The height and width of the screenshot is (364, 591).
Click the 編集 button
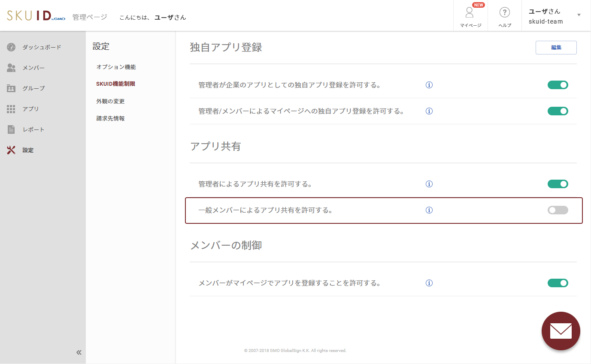point(556,47)
